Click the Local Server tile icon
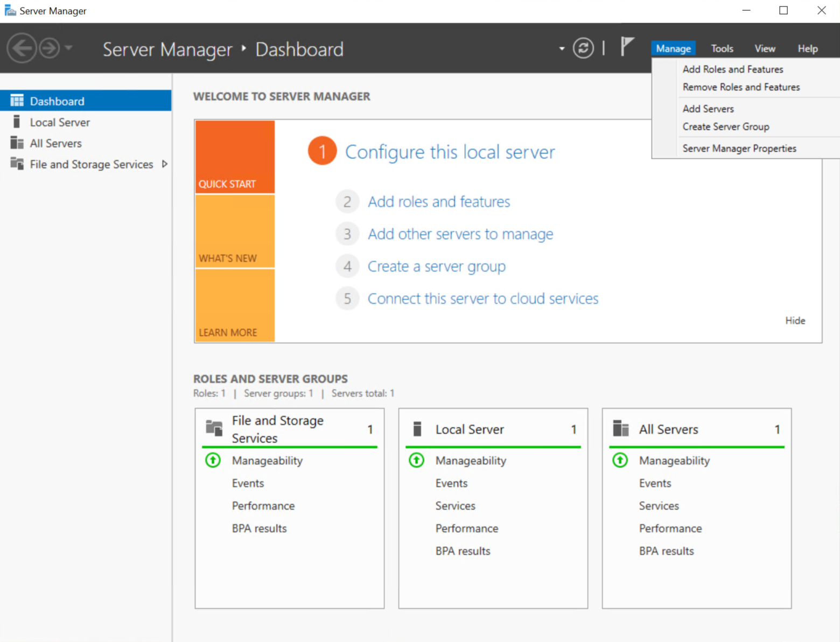 417,429
